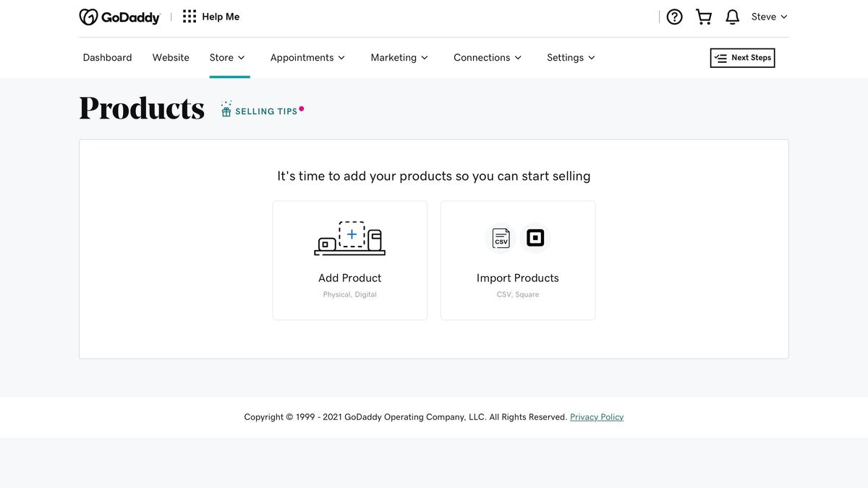Open the Privacy Policy link

pos(597,416)
